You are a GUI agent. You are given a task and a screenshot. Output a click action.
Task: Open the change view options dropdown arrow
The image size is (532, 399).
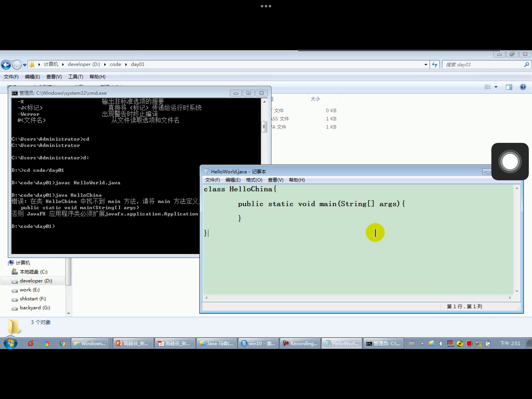tap(496, 87)
